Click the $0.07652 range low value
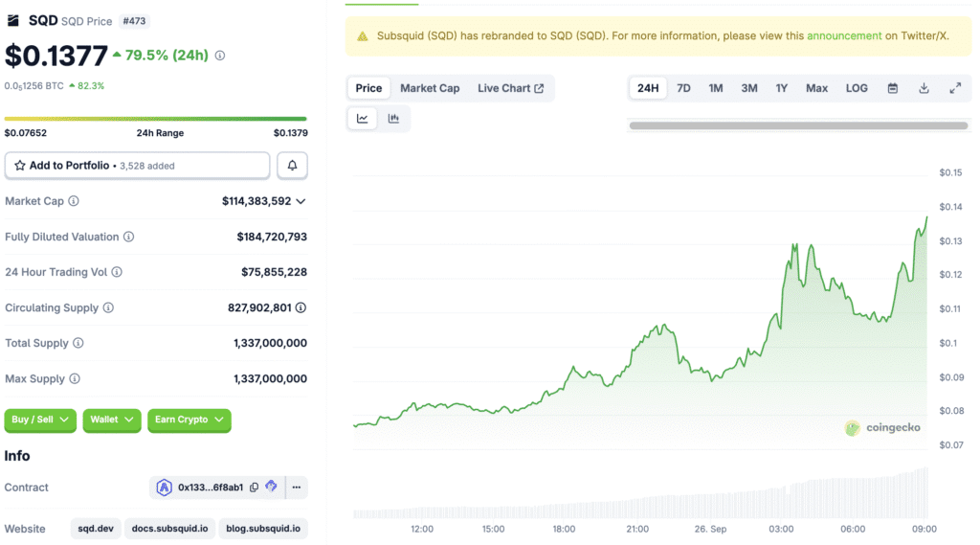 pyautogui.click(x=26, y=132)
